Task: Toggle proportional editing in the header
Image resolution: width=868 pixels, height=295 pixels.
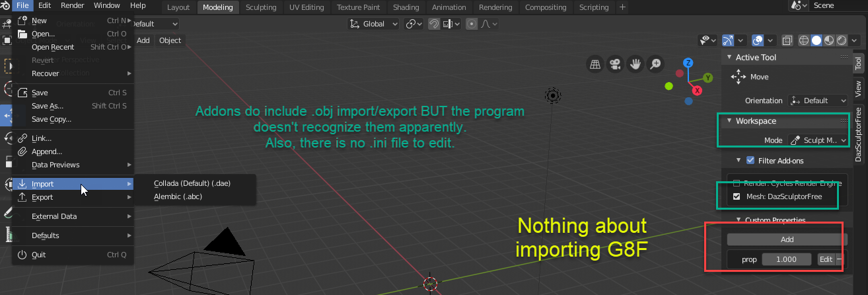Action: pos(472,24)
